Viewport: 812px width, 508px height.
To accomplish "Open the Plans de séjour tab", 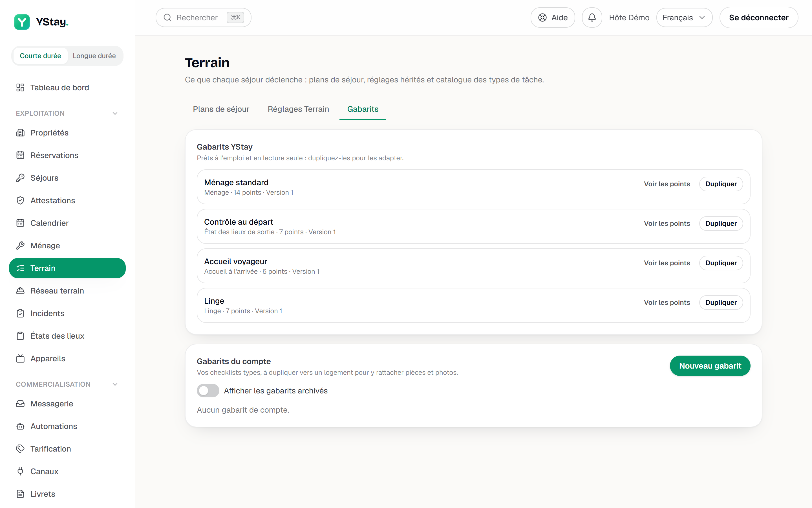I will (221, 109).
